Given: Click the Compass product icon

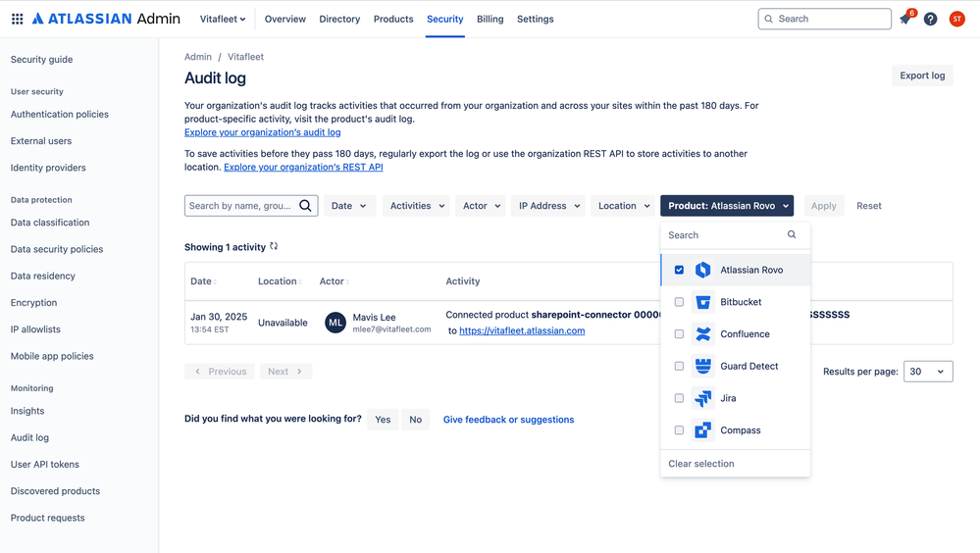Looking at the screenshot, I should coord(703,429).
